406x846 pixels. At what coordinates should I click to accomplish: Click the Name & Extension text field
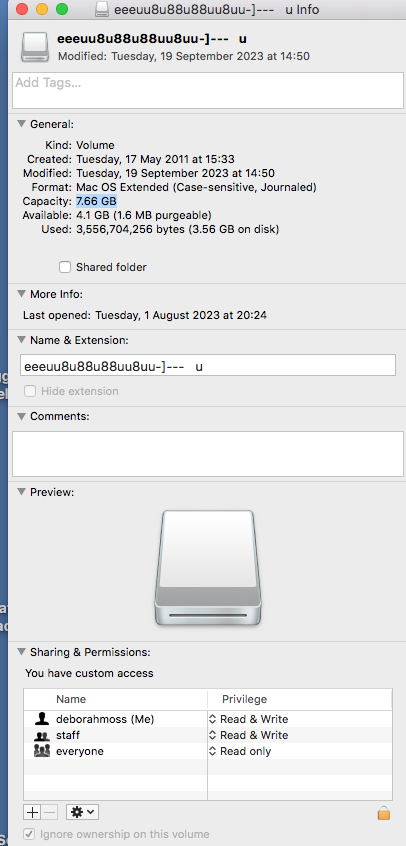[208, 366]
